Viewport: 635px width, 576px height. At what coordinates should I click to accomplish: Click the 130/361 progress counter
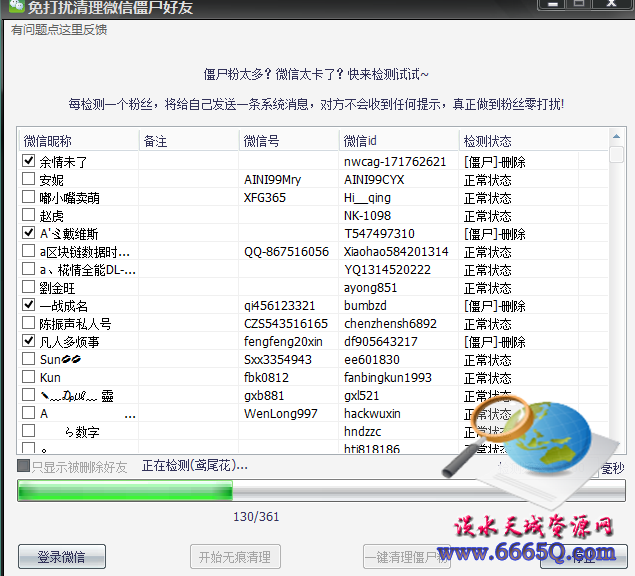click(256, 517)
